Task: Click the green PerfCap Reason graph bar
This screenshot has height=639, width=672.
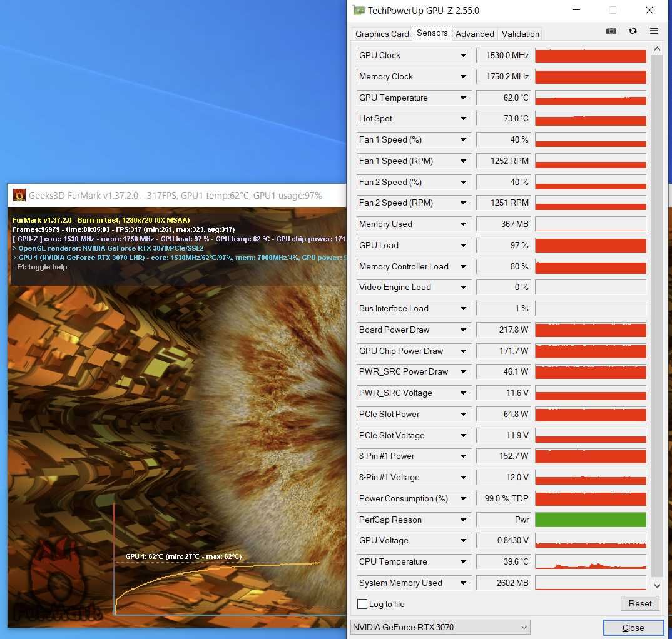Action: pyautogui.click(x=591, y=520)
